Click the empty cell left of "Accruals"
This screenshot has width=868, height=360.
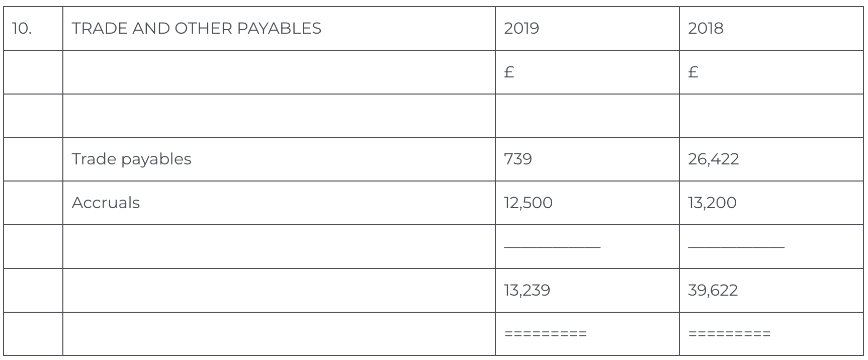(33, 203)
